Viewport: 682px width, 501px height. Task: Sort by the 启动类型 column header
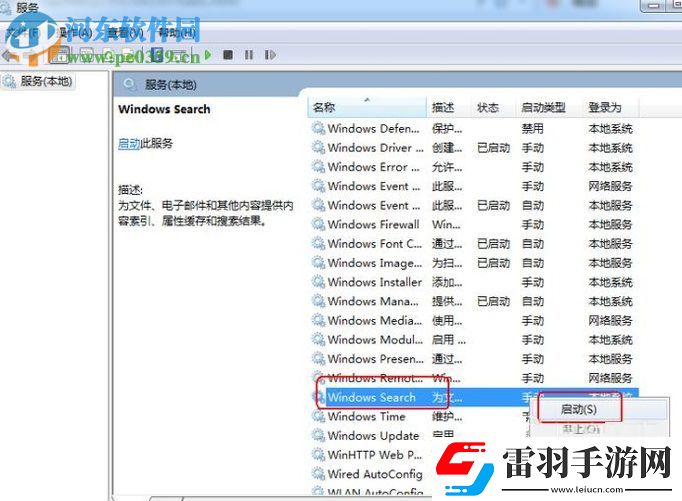(x=549, y=107)
